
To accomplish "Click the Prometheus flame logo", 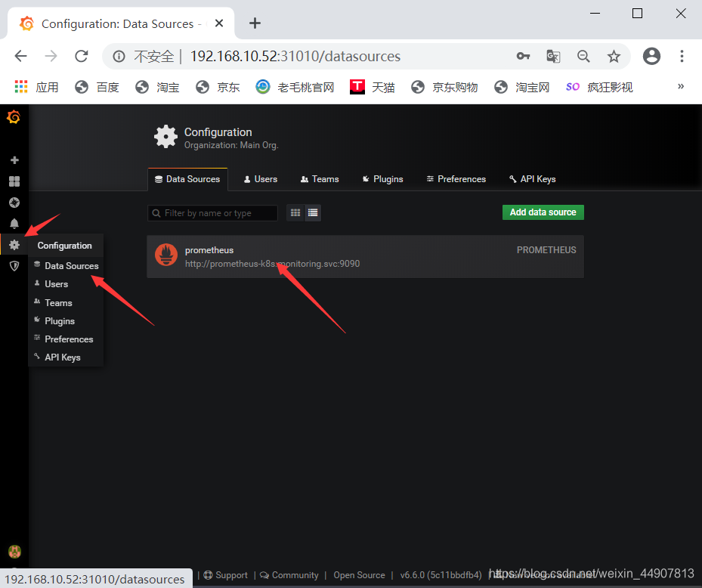I will pos(166,255).
